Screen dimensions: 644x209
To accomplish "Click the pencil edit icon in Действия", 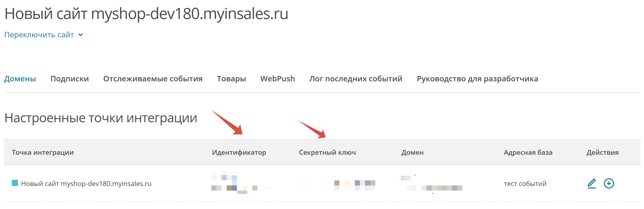I will pyautogui.click(x=591, y=183).
